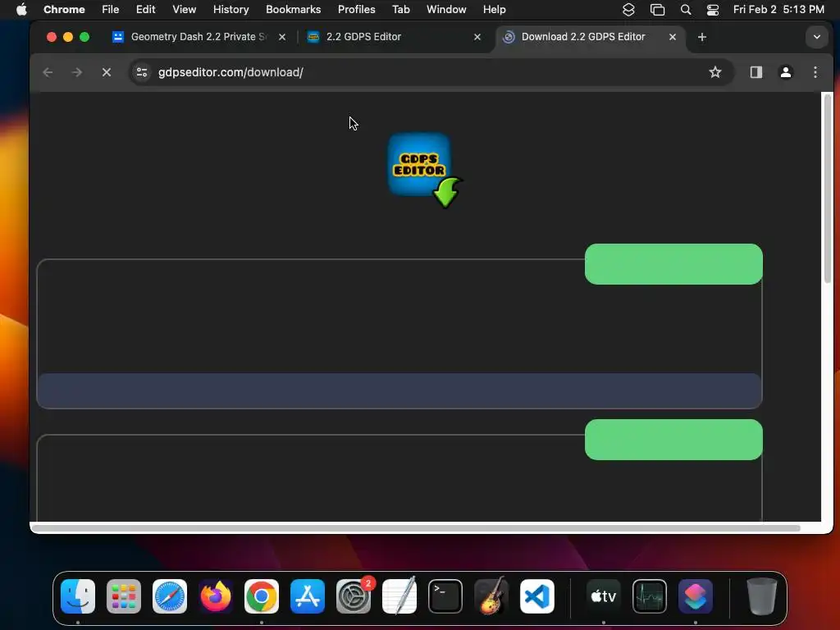
Task: Click the first green download button
Action: 673,264
